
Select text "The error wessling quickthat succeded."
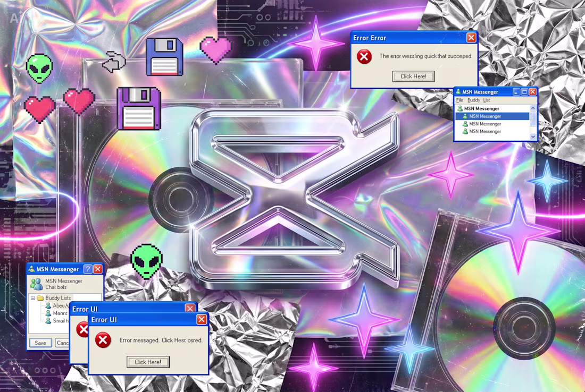click(425, 56)
